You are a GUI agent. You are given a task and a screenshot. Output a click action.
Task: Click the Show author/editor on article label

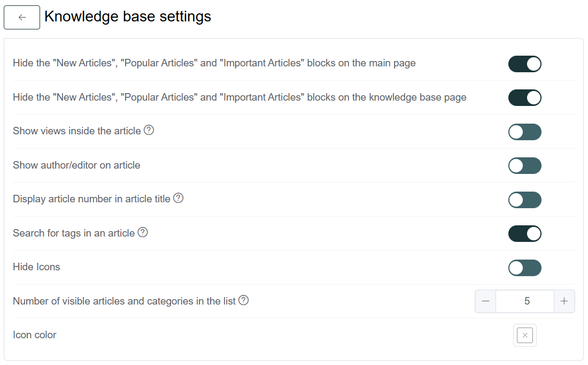pyautogui.click(x=76, y=165)
